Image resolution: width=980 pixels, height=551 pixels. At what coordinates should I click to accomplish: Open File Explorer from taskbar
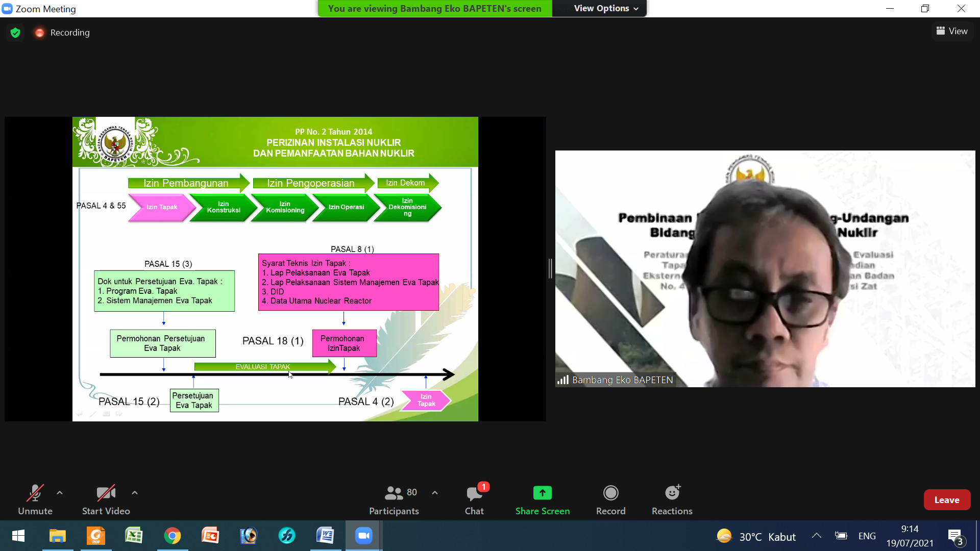(58, 536)
